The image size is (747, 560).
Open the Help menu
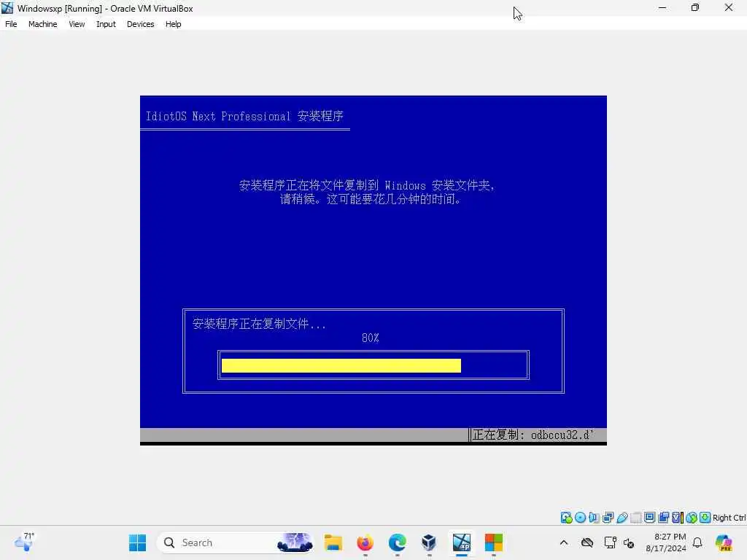point(174,24)
